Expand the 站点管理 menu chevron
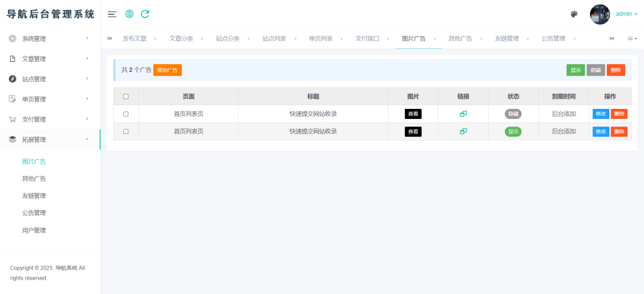Screen dimensions: 644x294 point(87,79)
